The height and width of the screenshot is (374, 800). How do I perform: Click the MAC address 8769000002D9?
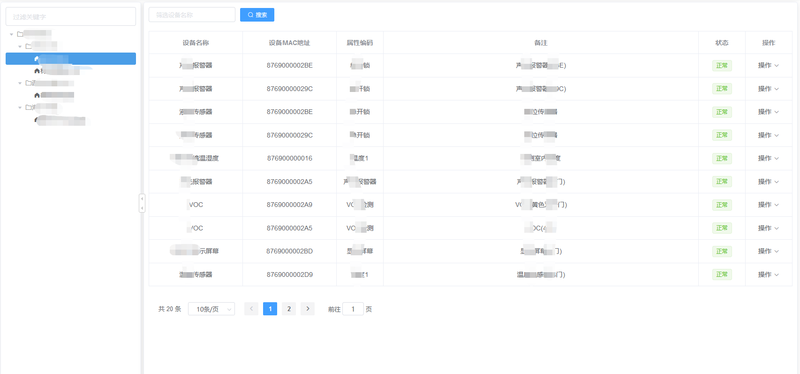point(289,275)
